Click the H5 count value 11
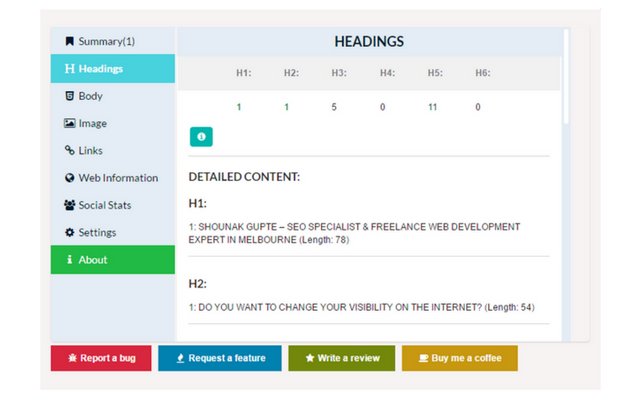Image resolution: width=640 pixels, height=400 pixels. pos(433,107)
